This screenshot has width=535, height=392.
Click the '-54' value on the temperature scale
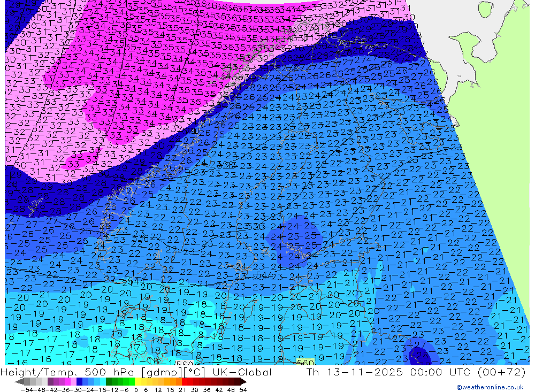coord(26,390)
